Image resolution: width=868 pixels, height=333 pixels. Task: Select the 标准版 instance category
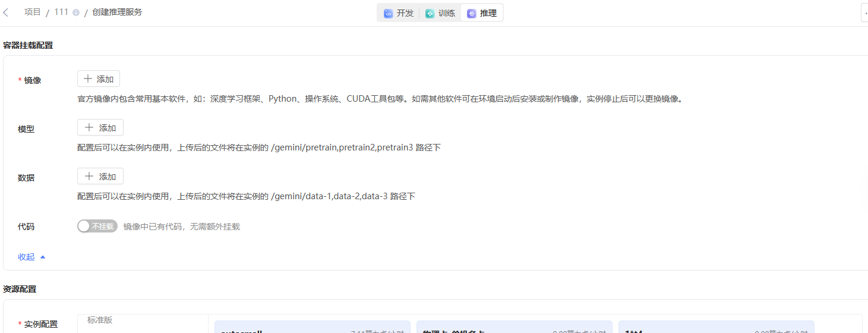[100, 320]
